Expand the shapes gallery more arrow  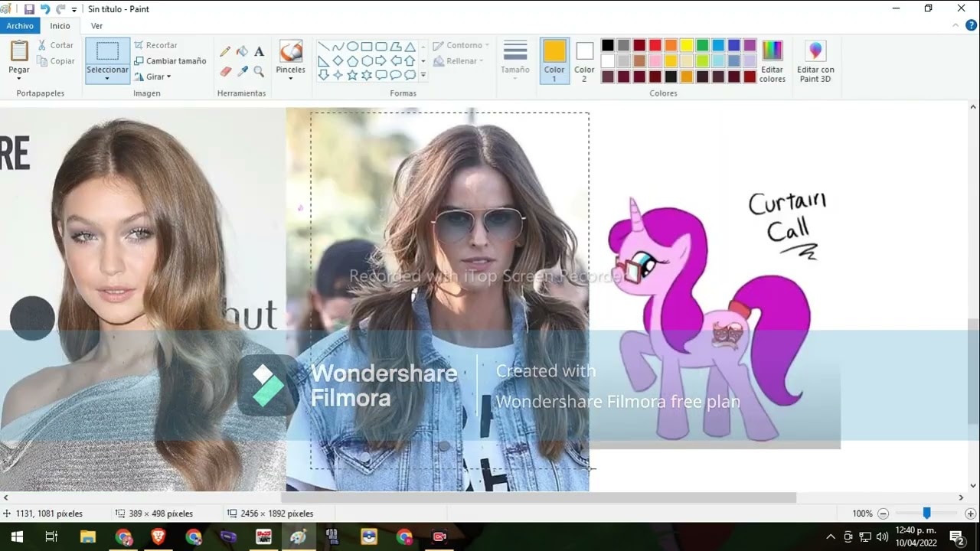coord(423,75)
